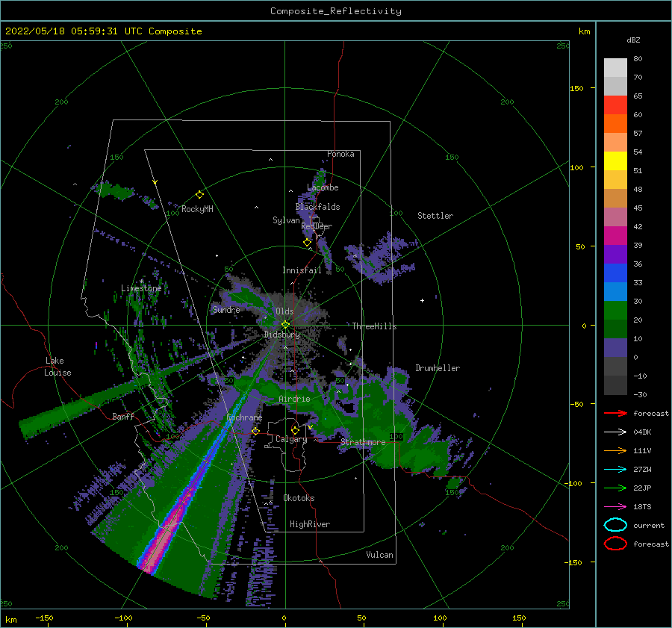The width and height of the screenshot is (672, 628).
Task: Pick the light gray swatch between 80 and 70
Action: tap(615, 68)
